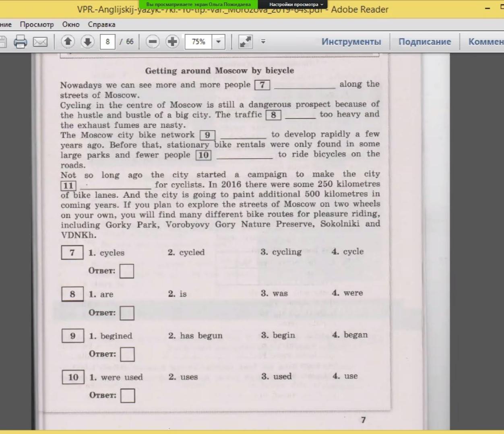Click option '4. were' in question 8

(348, 293)
